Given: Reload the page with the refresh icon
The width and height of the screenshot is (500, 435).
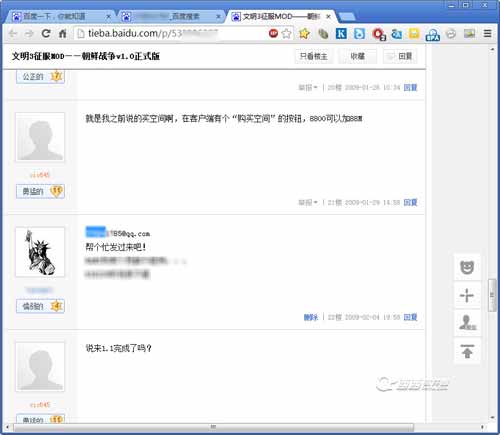Looking at the screenshot, I should coord(46,33).
